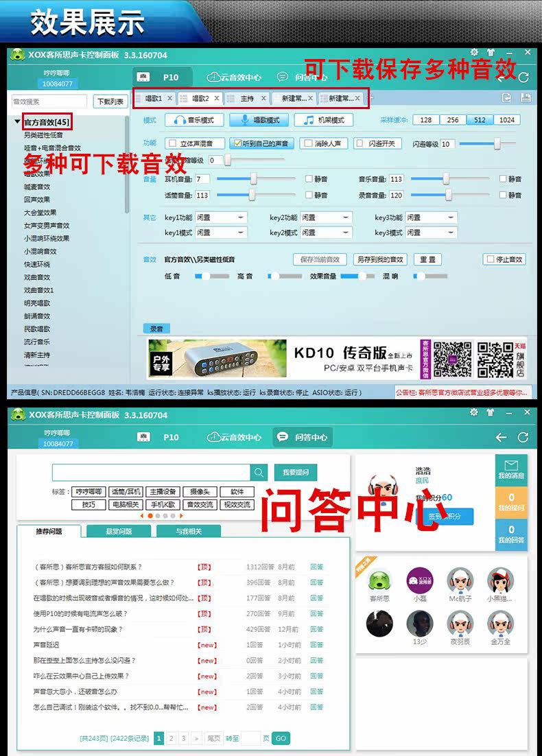Open settings gear in P10 control window
542x756 pixels.
pos(475,52)
